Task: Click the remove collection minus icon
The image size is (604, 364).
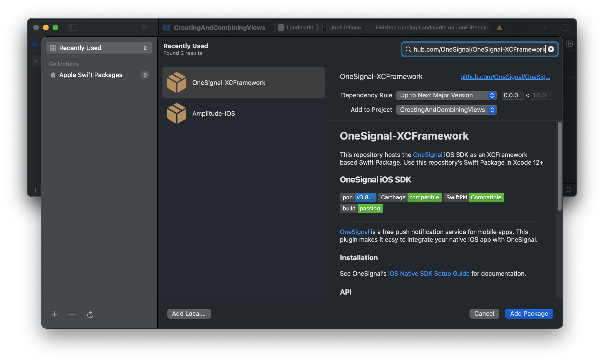Action: tap(72, 314)
